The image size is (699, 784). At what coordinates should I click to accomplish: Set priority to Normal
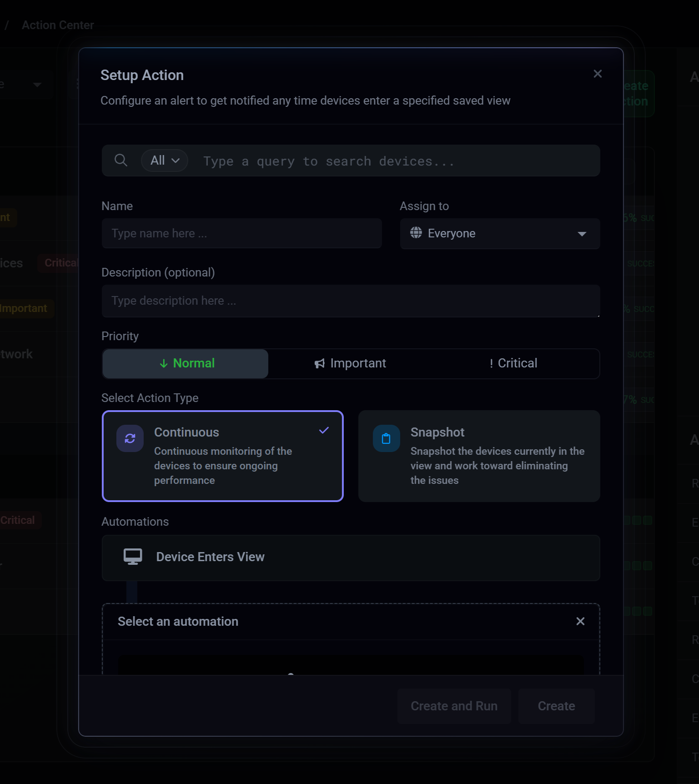(x=186, y=363)
